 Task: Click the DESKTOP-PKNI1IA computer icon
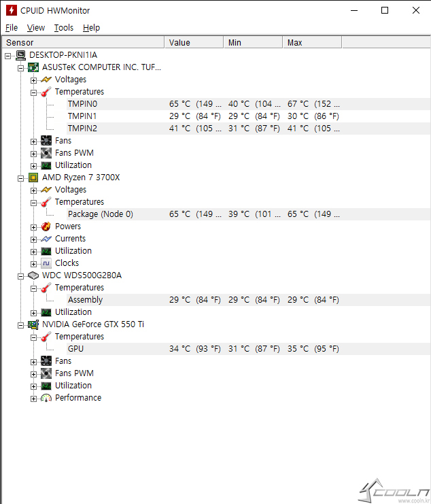click(21, 55)
